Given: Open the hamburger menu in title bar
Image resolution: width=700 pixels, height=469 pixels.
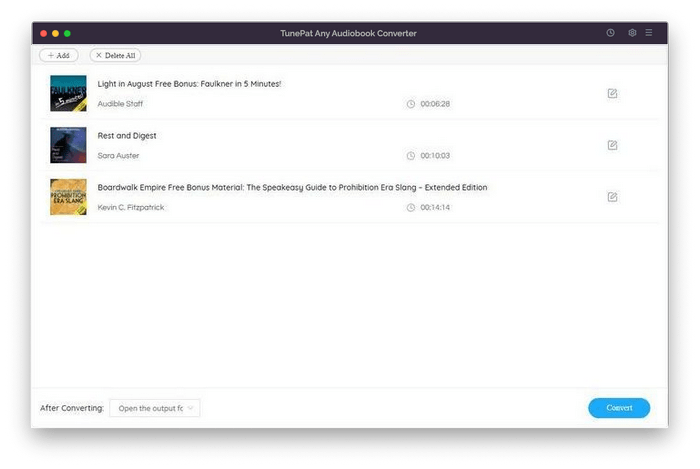Looking at the screenshot, I should pos(649,33).
